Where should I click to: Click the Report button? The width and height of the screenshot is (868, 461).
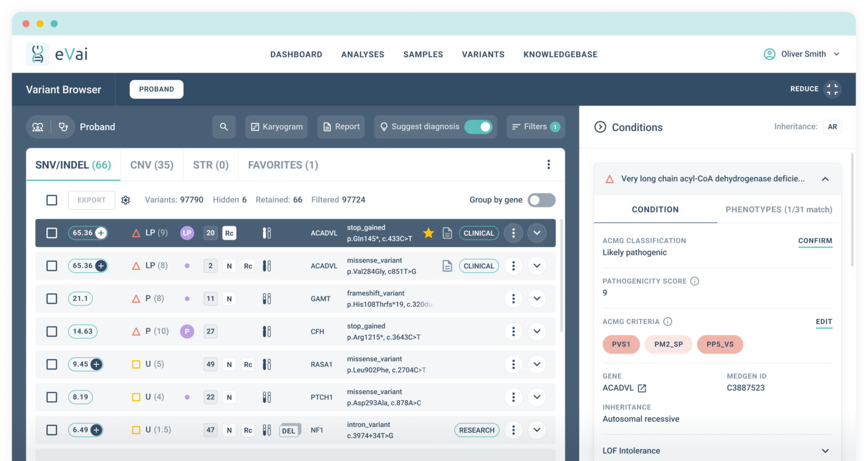(341, 127)
